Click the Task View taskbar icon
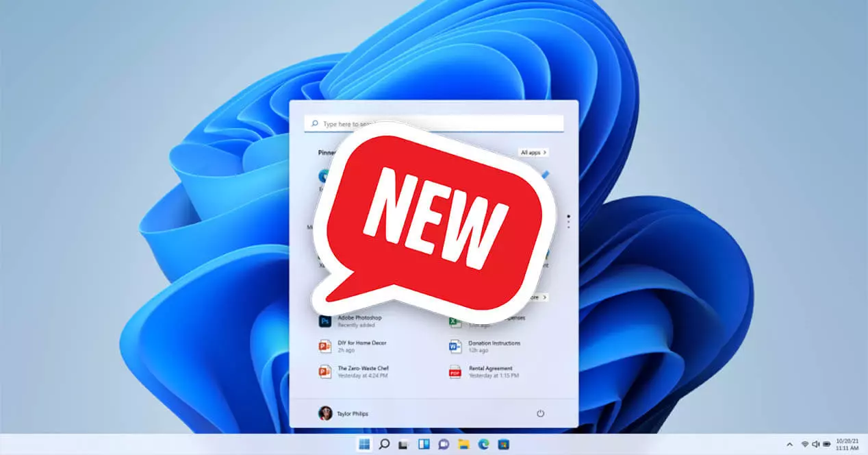This screenshot has width=868, height=455. [x=404, y=444]
